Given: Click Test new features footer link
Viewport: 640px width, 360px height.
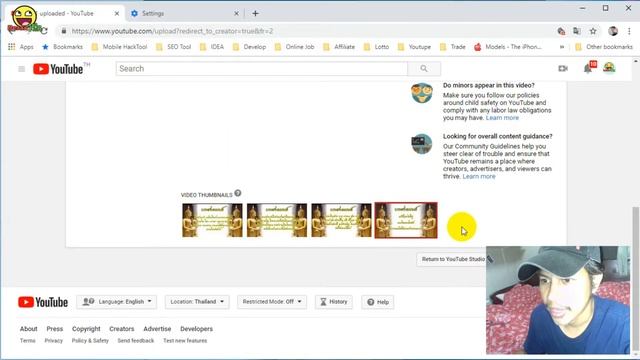Looking at the screenshot, I should click(185, 340).
